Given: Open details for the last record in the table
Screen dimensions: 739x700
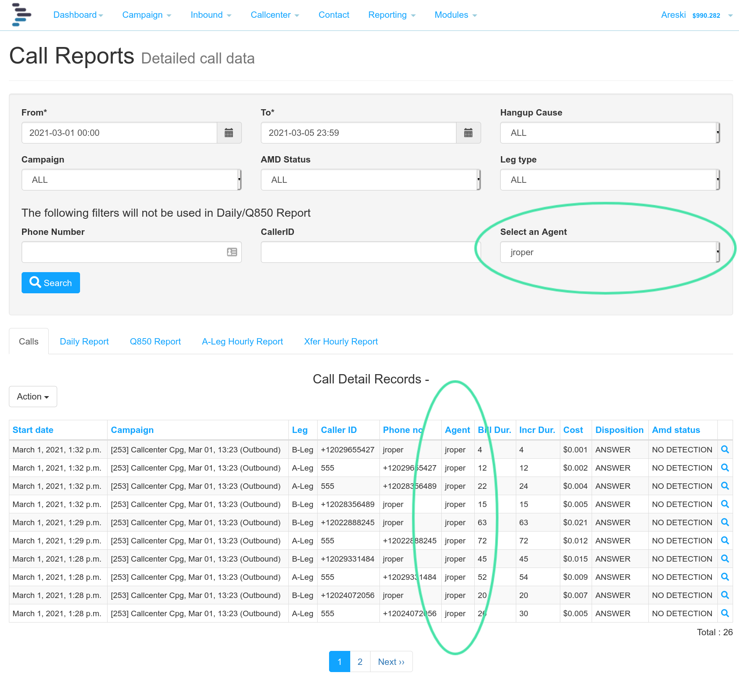Looking at the screenshot, I should (725, 613).
